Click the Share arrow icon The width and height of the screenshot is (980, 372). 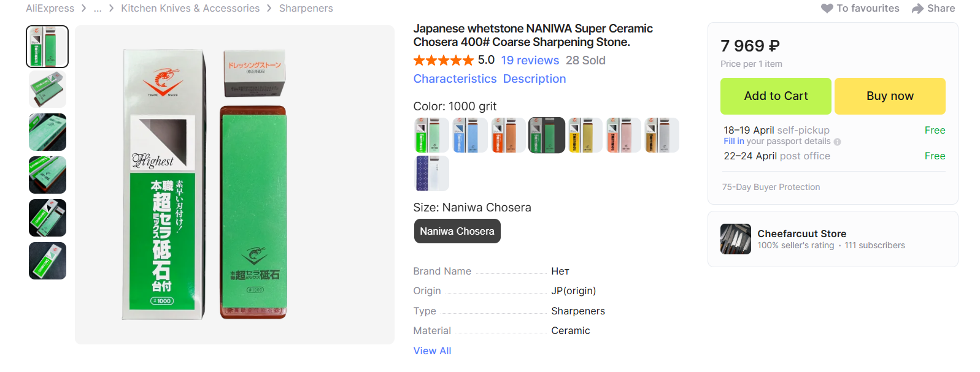point(917,9)
